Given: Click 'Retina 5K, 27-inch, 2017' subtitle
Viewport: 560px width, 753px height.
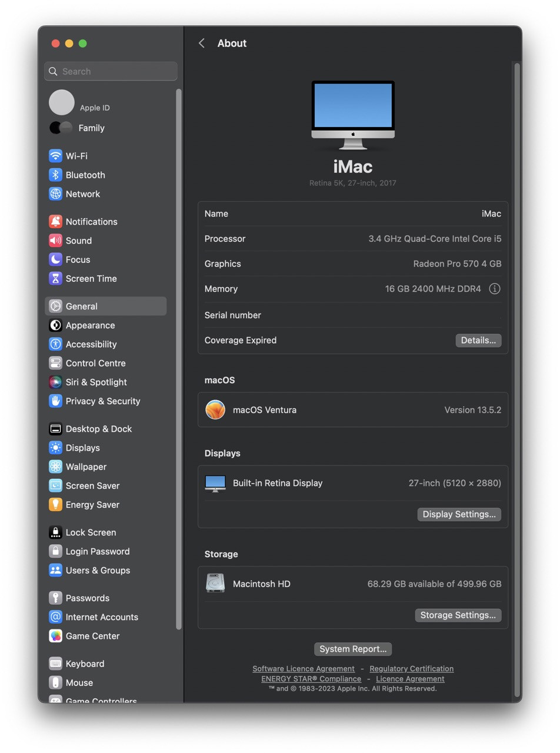Looking at the screenshot, I should 353,183.
